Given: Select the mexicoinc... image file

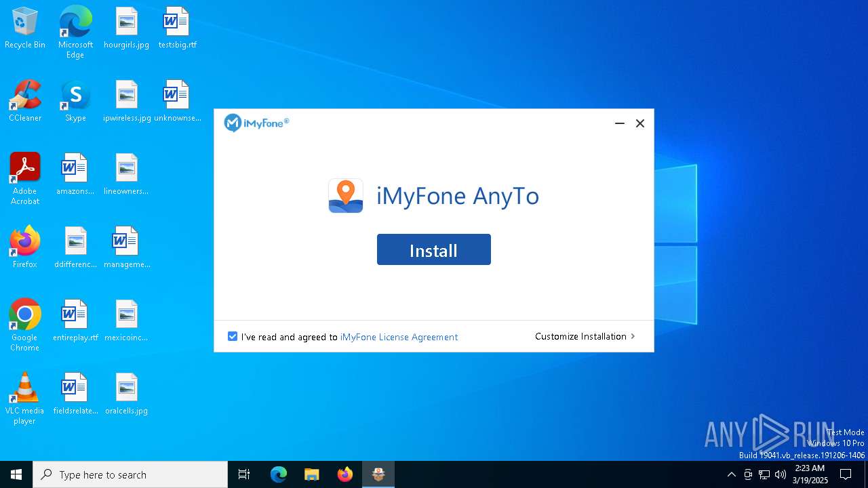Looking at the screenshot, I should 126,321.
